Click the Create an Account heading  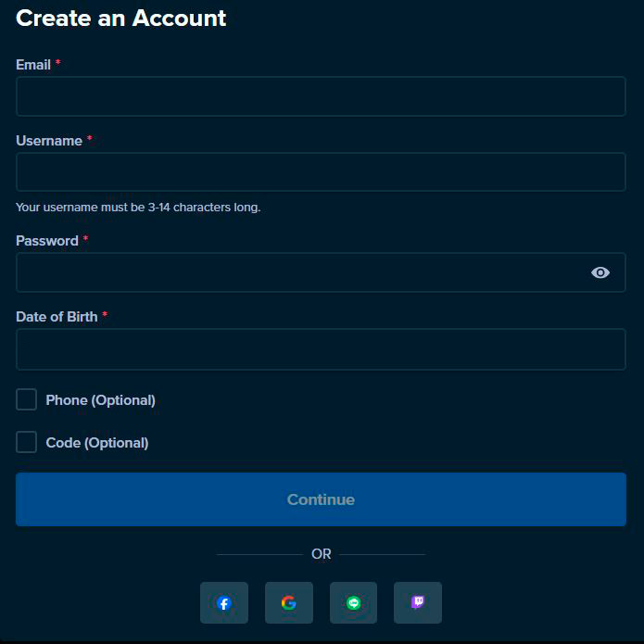(120, 19)
